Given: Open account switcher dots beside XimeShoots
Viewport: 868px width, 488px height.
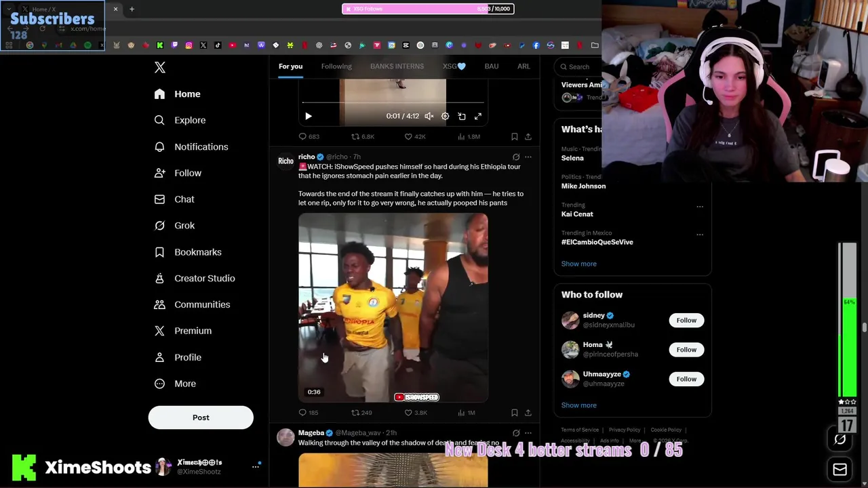Looking at the screenshot, I should (256, 466).
